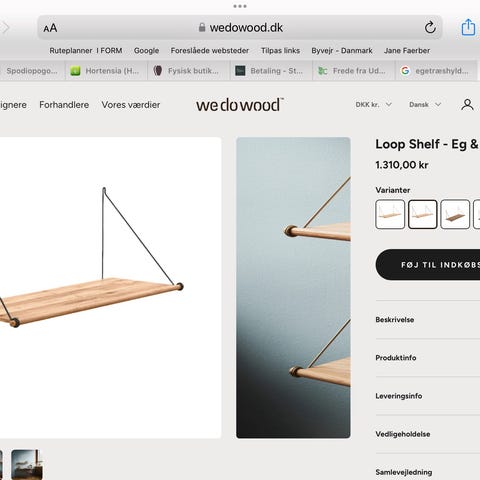Choose the second selected variant swatch
Screen dimensions: 480x480
point(423,214)
